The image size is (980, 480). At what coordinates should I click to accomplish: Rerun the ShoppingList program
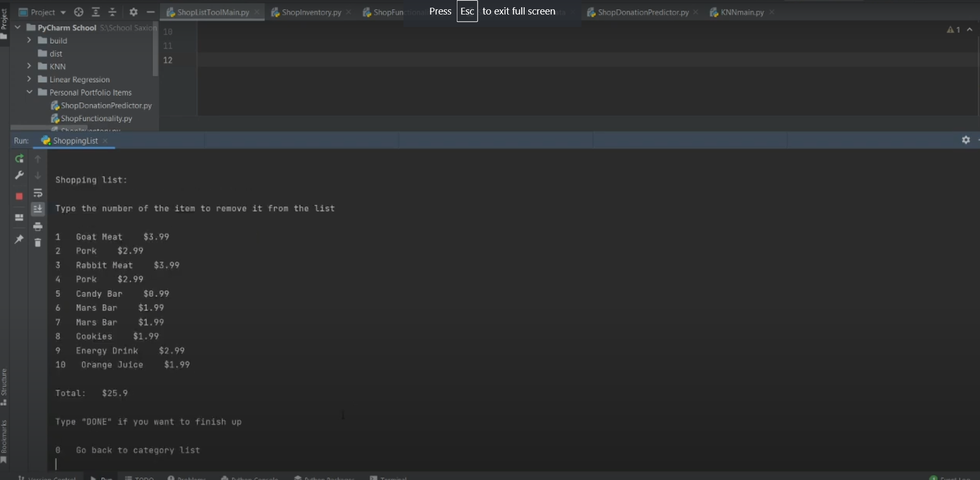(x=19, y=159)
